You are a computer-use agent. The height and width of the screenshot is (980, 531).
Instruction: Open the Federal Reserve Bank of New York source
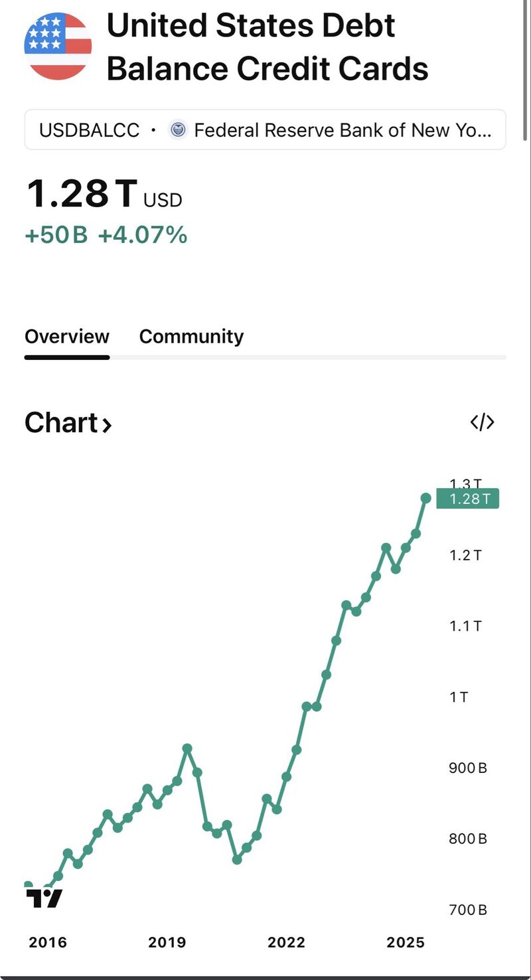coord(342,130)
